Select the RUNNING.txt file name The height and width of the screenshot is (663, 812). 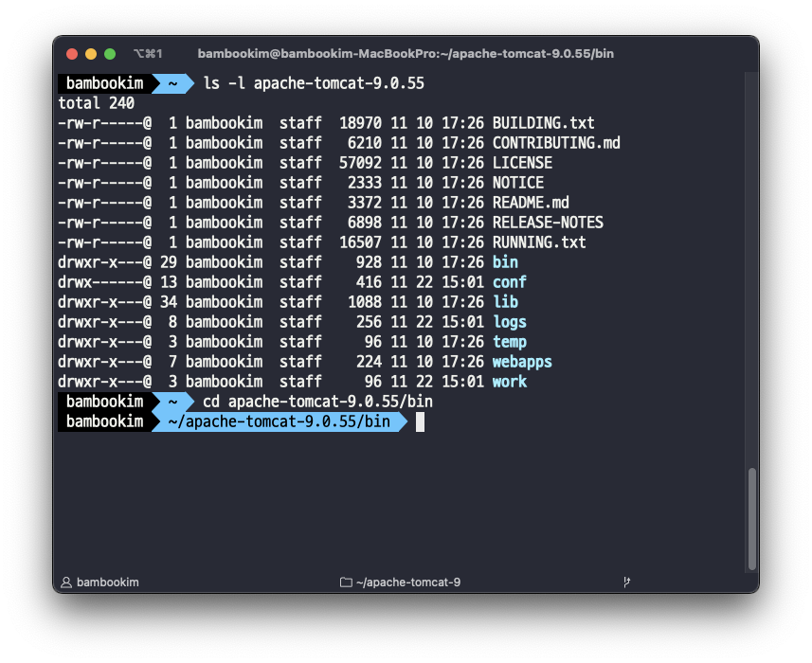pos(539,242)
